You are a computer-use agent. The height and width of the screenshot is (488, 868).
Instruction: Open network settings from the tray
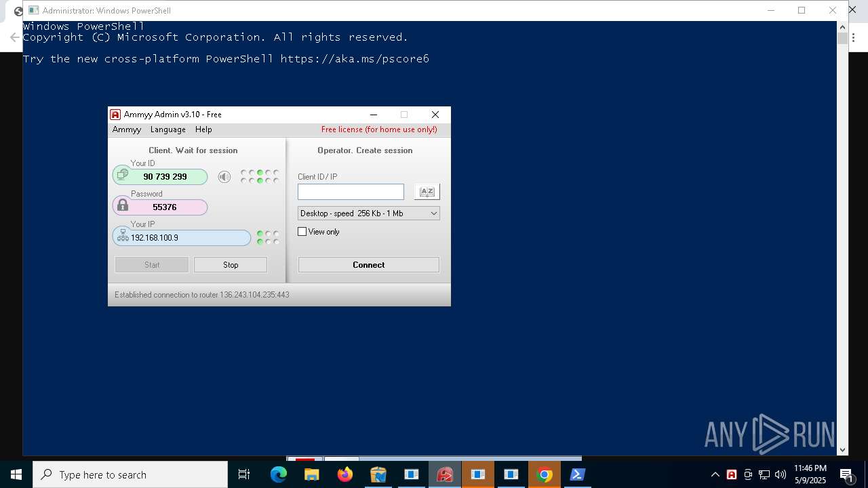click(764, 474)
